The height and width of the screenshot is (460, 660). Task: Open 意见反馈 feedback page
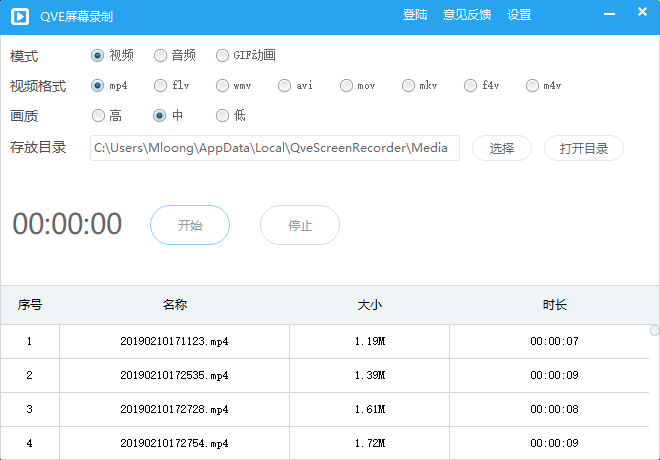[467, 15]
